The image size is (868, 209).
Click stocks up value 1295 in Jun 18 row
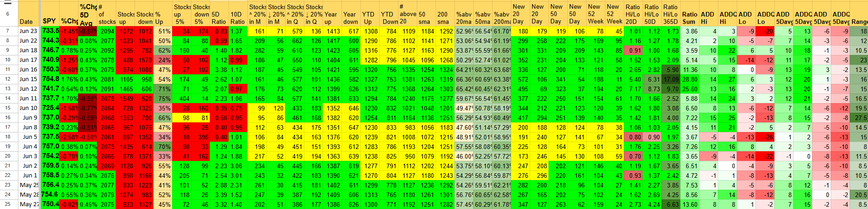point(126,50)
